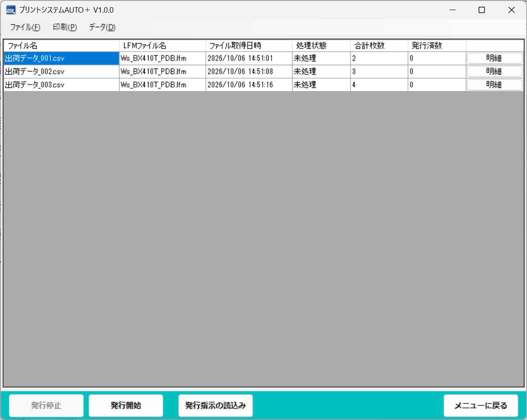
Task: Open the ファイル(F) menu
Action: [x=25, y=27]
